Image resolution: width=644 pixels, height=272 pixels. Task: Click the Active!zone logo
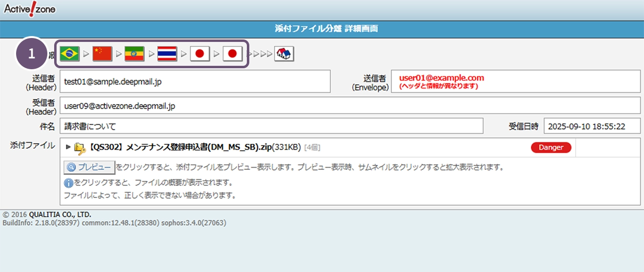[30, 9]
